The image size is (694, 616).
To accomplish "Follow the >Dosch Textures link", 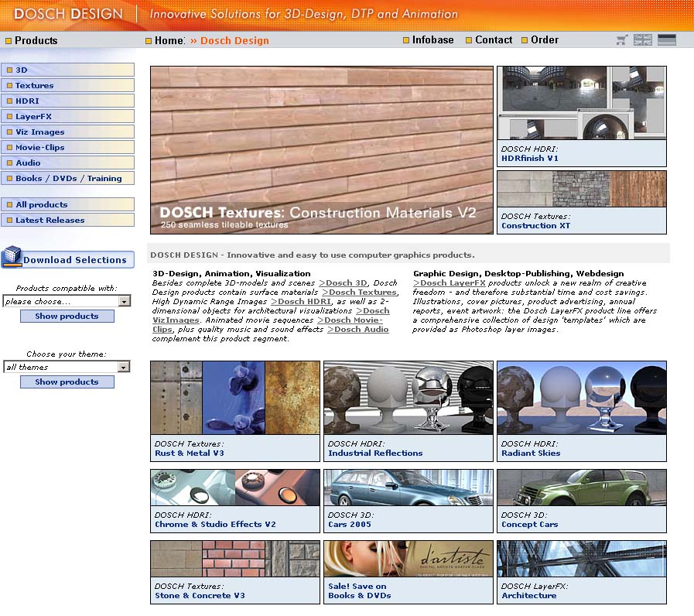I will click(360, 293).
